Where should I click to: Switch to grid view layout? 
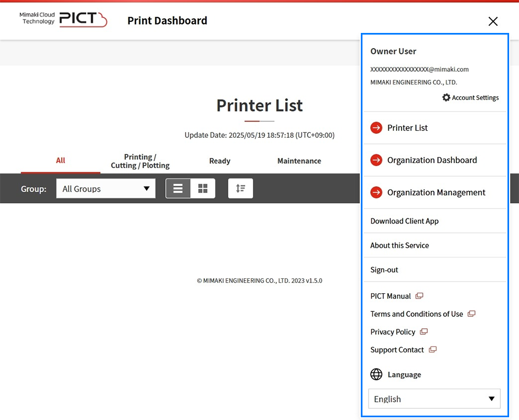coord(203,188)
